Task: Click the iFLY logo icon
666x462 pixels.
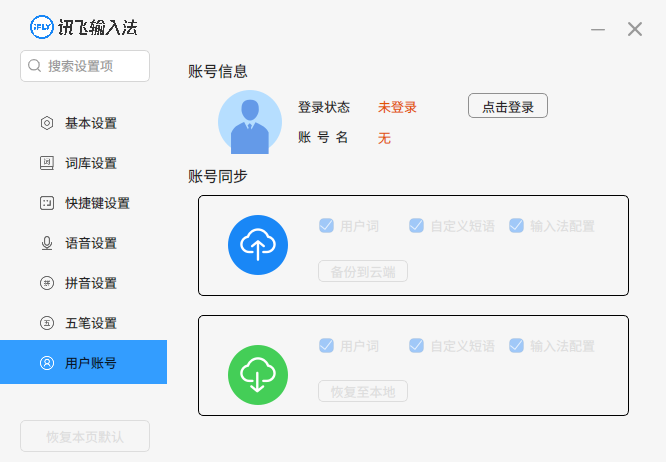Action: [x=42, y=27]
